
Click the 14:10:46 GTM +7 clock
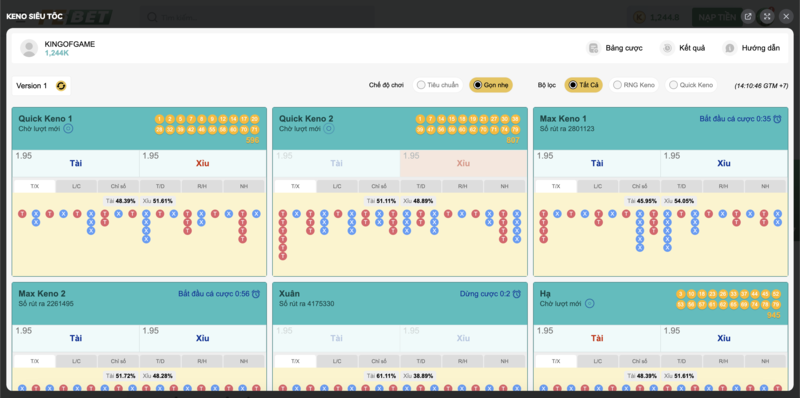(x=761, y=86)
